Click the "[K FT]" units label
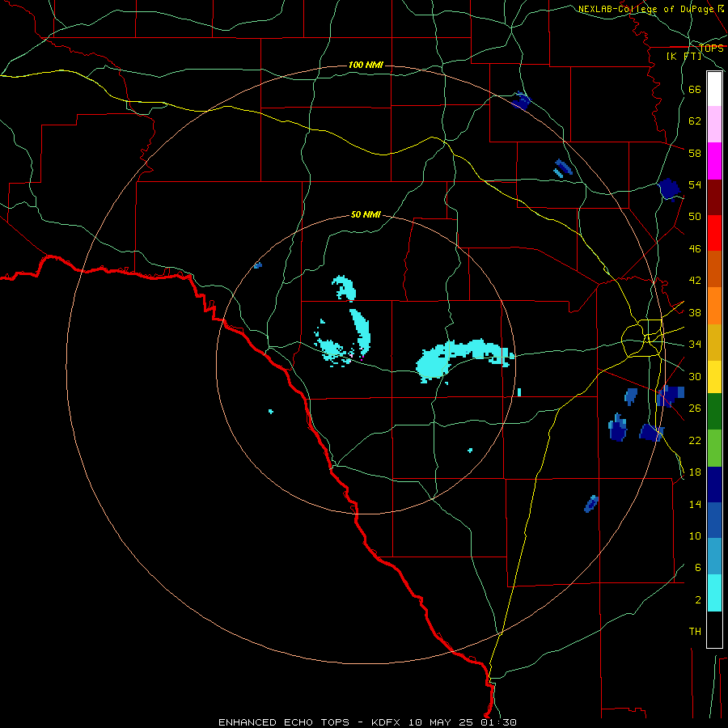The image size is (728, 728). (684, 56)
